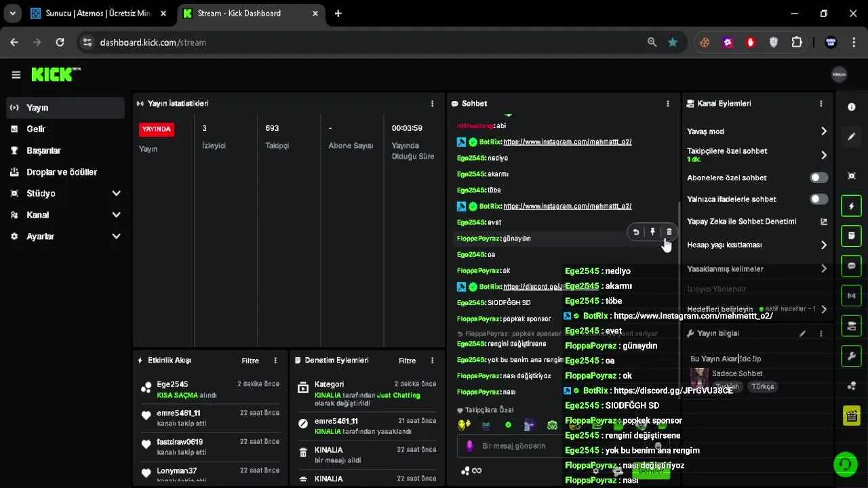
Task: Click the yellow clapperboard icon in right sidebar
Action: pos(852,415)
